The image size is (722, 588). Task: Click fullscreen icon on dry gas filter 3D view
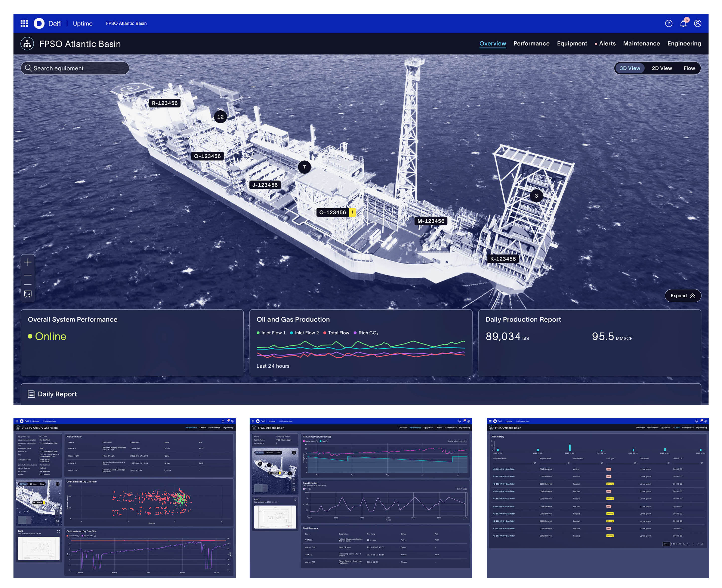point(58,484)
